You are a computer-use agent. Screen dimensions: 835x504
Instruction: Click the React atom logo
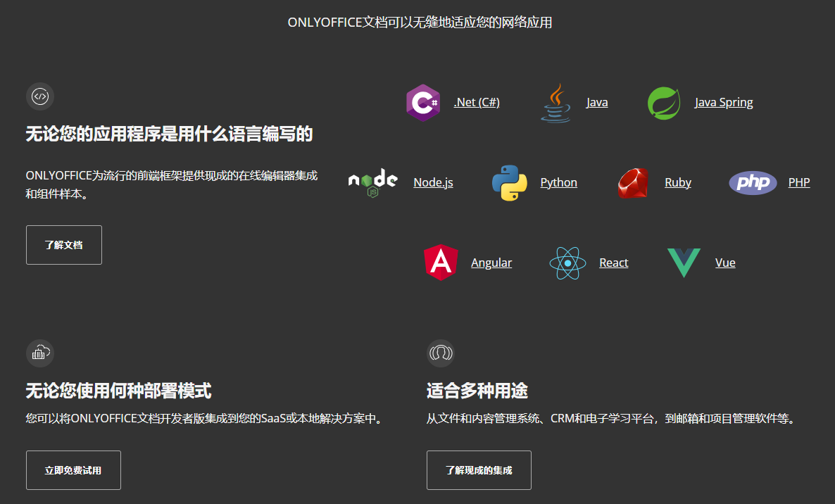click(567, 263)
